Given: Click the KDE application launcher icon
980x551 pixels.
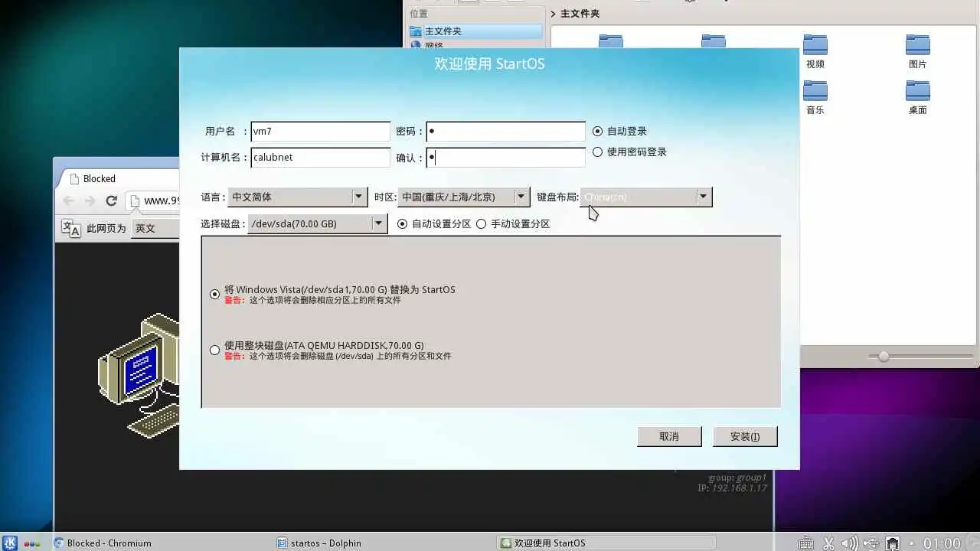Looking at the screenshot, I should pyautogui.click(x=10, y=543).
